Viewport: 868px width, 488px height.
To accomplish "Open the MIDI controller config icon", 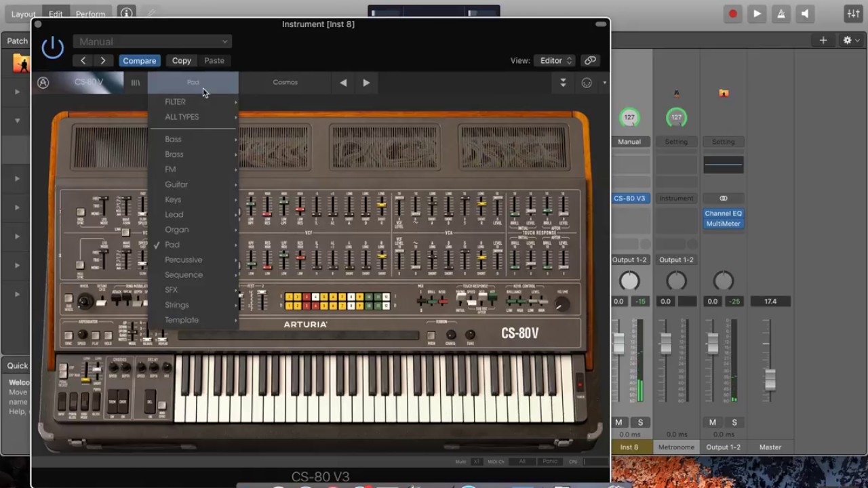I will (x=587, y=83).
